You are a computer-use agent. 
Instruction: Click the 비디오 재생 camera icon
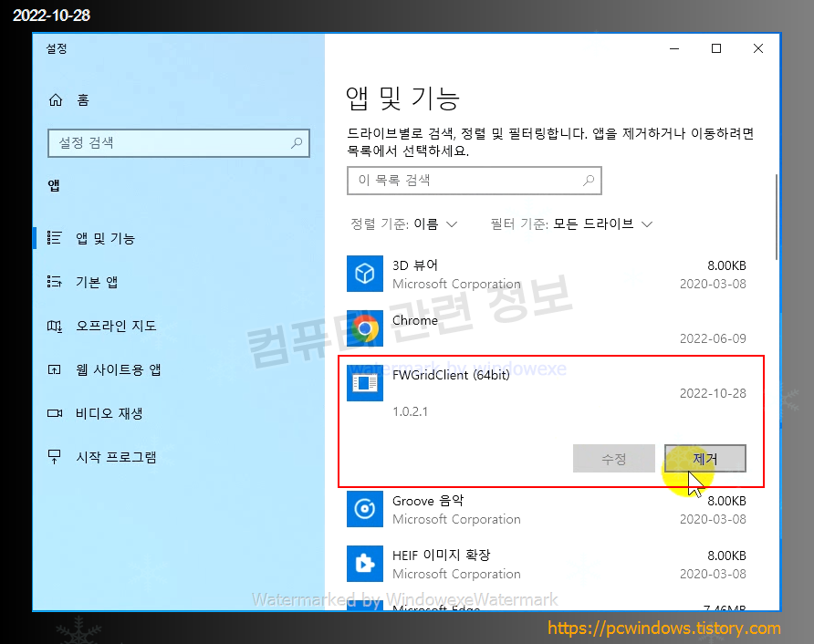(55, 413)
